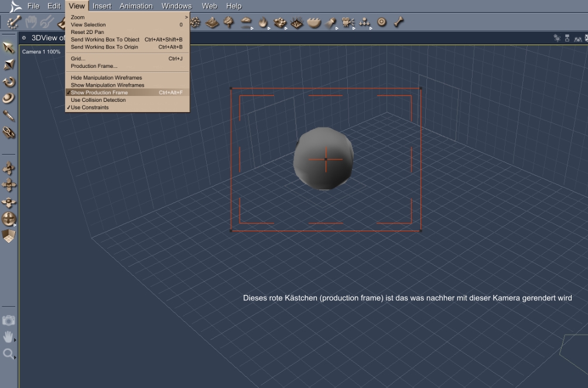
Task: Select the 2D pan paint-roller tool
Action: 9,132
